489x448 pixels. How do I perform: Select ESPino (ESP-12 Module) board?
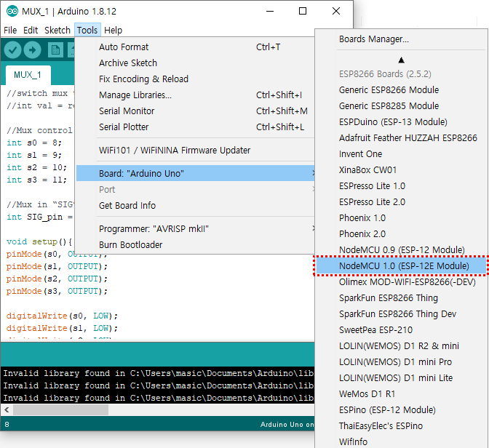[x=402, y=410]
